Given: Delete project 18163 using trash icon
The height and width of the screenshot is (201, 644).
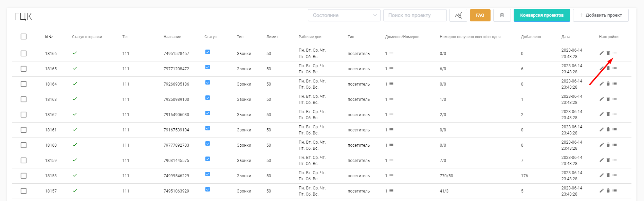Looking at the screenshot, I should click(x=608, y=99).
